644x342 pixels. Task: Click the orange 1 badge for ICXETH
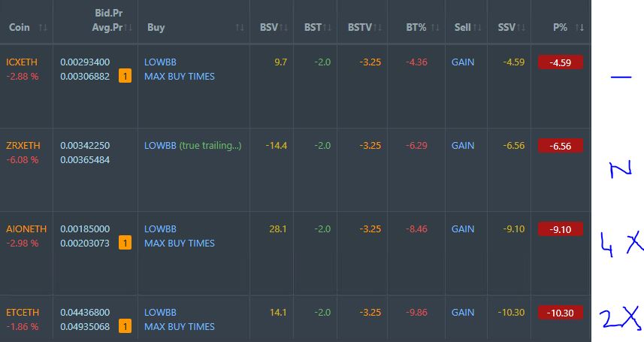point(125,76)
